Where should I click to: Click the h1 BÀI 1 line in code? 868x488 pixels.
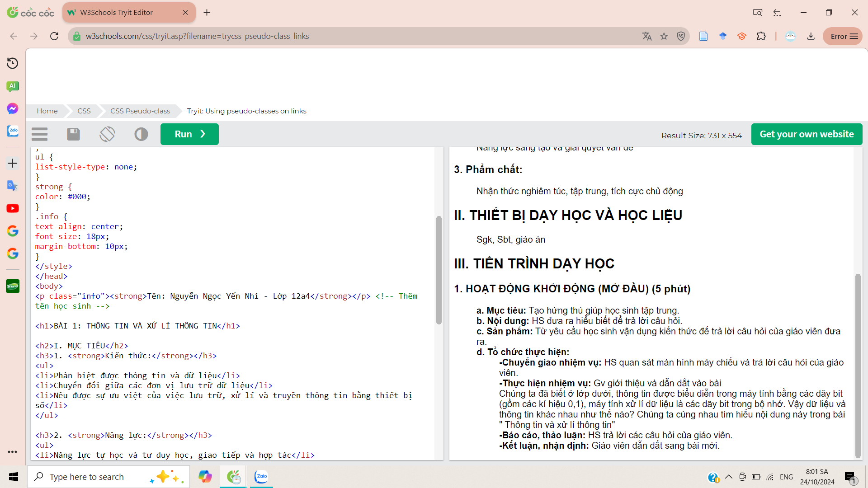pyautogui.click(x=137, y=326)
